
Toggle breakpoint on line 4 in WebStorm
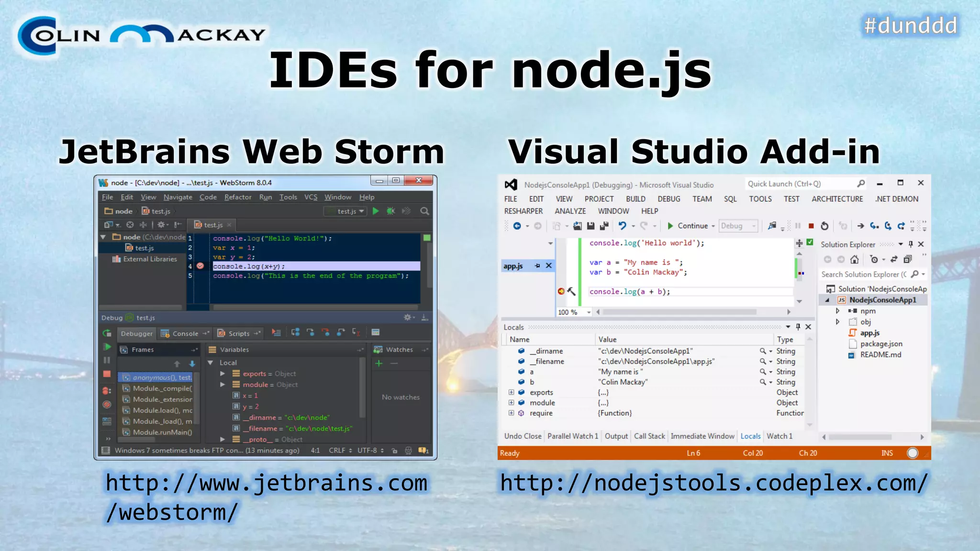pos(200,266)
